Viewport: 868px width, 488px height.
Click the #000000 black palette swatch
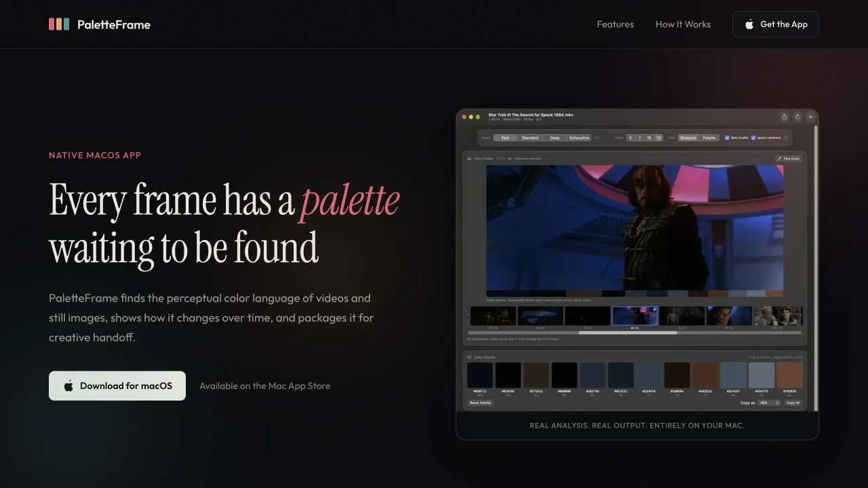[564, 375]
